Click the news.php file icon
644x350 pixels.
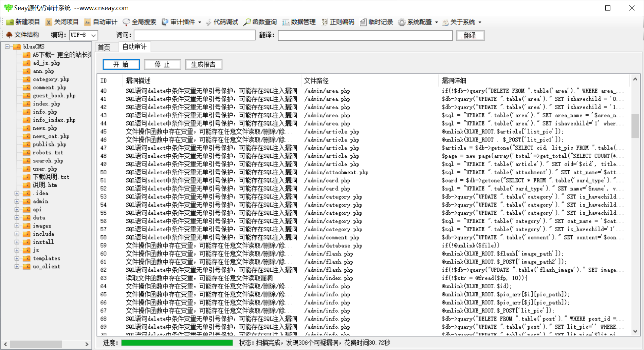click(26, 128)
